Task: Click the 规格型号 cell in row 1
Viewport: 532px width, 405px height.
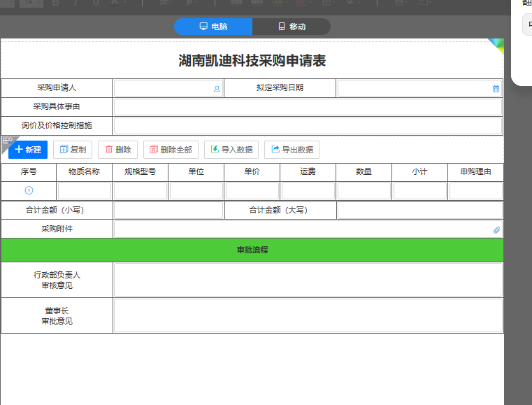Action: (141, 191)
